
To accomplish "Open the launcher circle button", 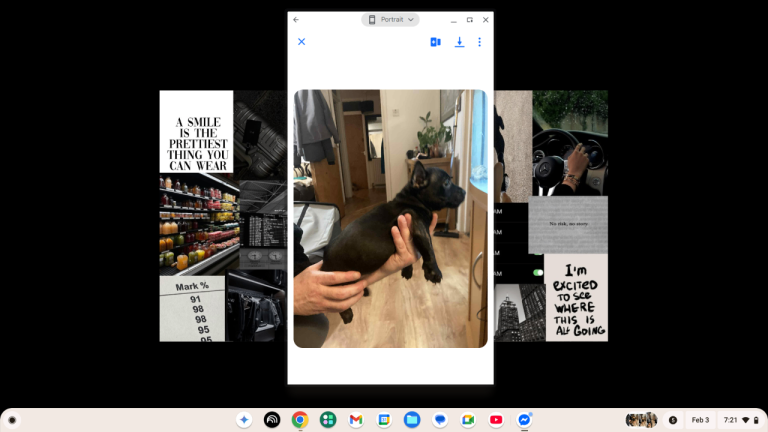I will pyautogui.click(x=13, y=420).
